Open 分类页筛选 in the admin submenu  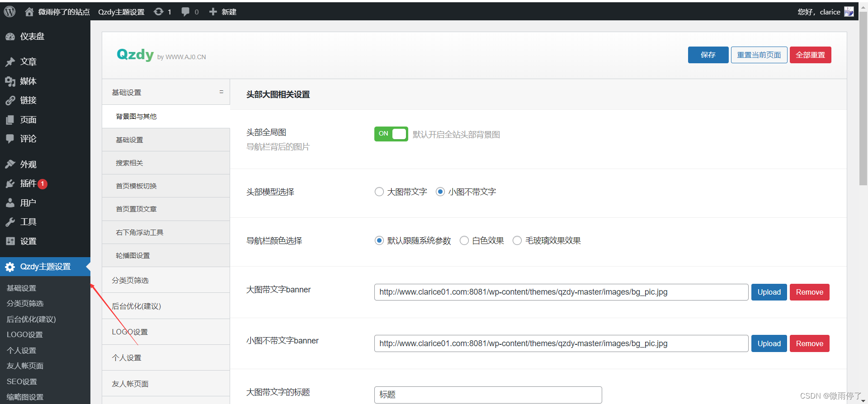pyautogui.click(x=25, y=303)
